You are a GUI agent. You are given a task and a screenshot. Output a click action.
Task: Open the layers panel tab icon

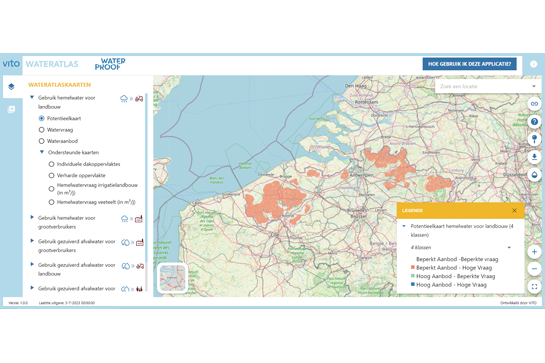[11, 87]
